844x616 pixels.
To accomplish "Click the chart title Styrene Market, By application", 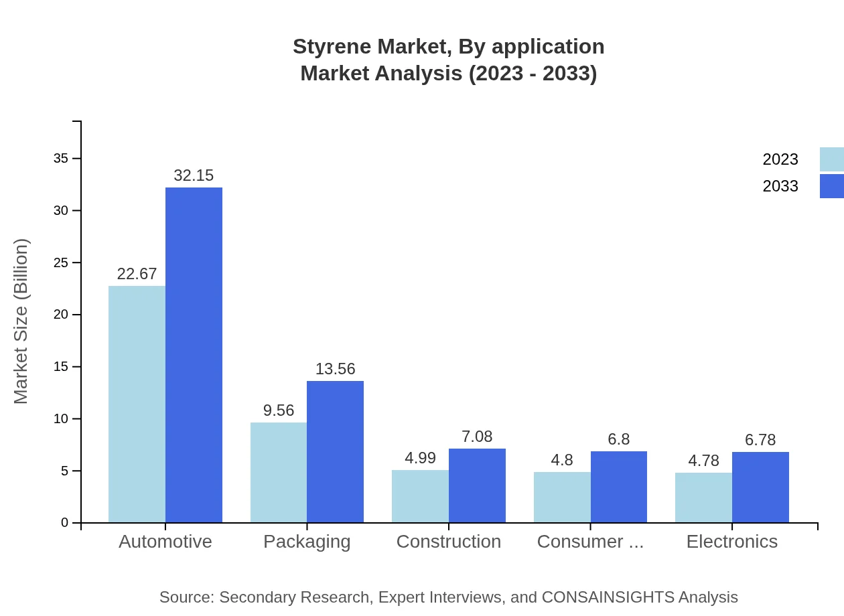I will click(x=449, y=46).
